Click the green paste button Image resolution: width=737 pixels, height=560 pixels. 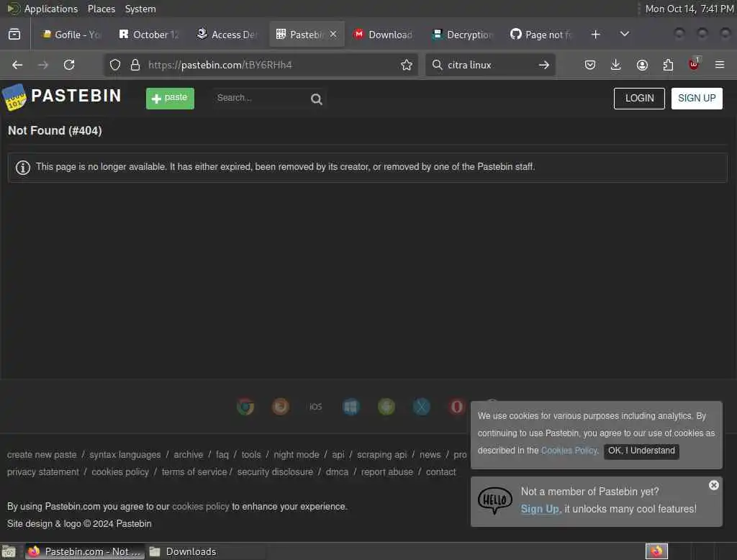170,99
